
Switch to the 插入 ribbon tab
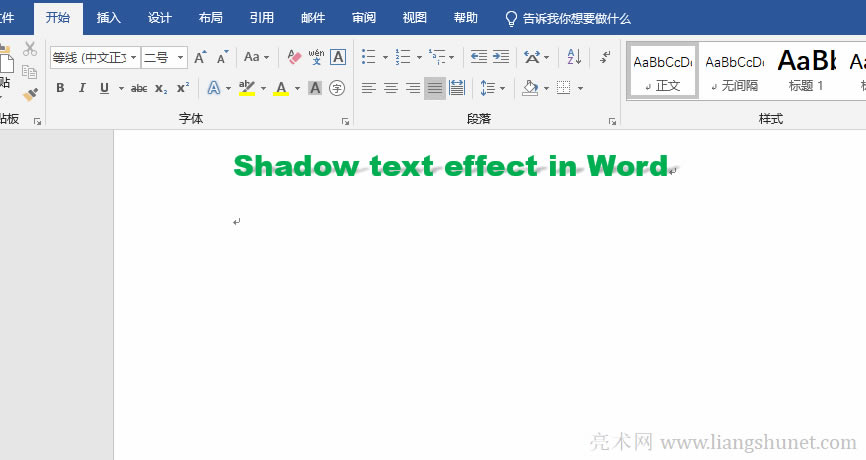pyautogui.click(x=109, y=18)
